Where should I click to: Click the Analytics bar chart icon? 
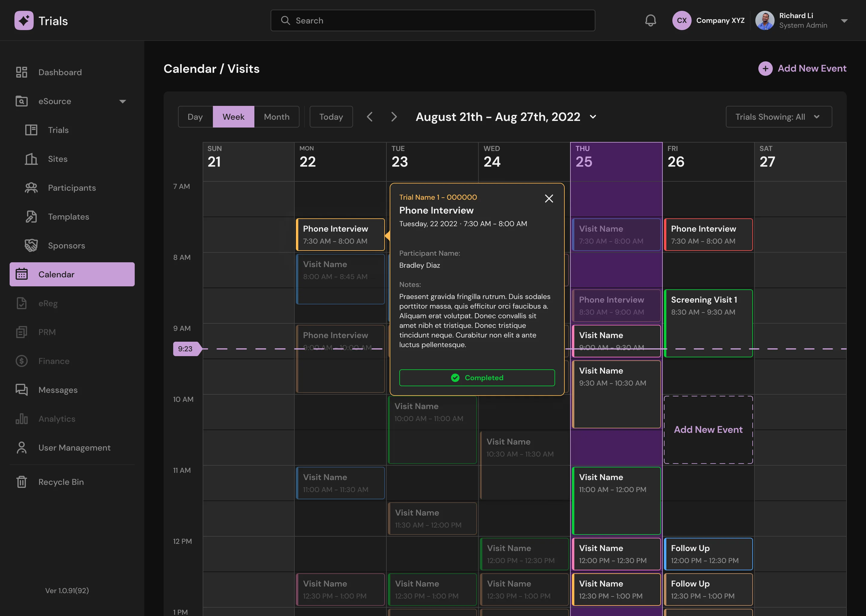click(x=22, y=419)
